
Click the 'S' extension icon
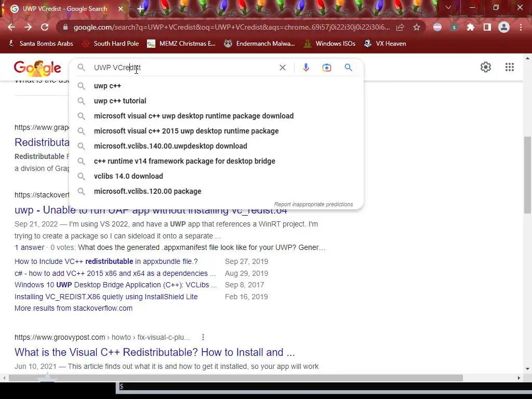(x=454, y=27)
